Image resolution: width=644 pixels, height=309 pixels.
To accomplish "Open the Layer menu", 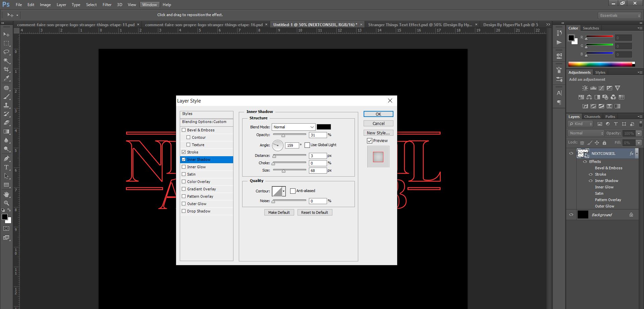I will pyautogui.click(x=61, y=5).
